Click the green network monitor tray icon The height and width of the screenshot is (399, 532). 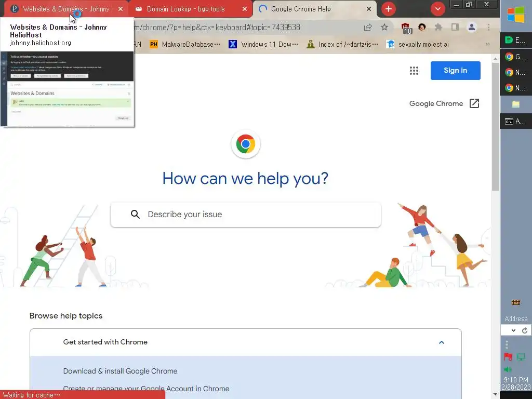[521, 357]
